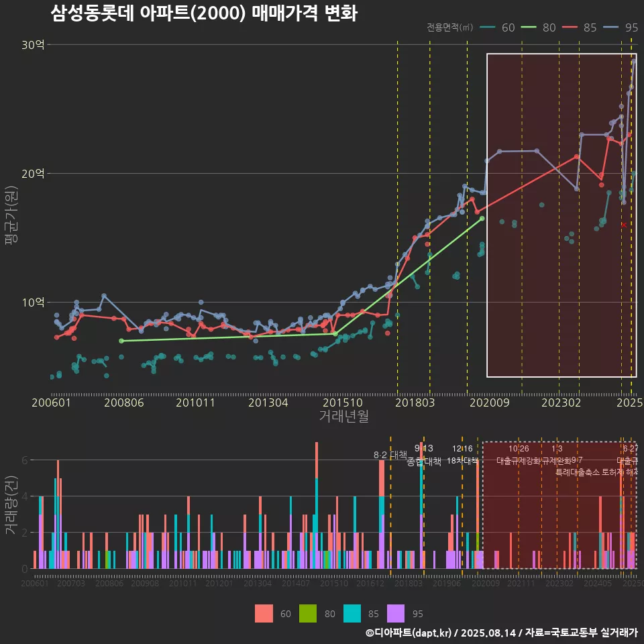644x644 pixels.
Task: Click 202111 on the volume chart x-axis
Action: point(521,583)
